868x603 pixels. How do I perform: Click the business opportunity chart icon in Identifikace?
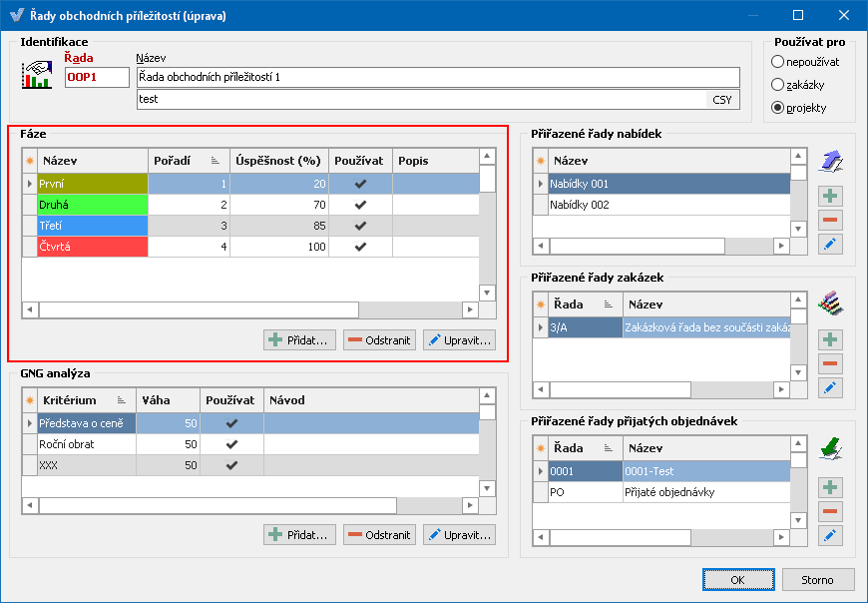tap(37, 75)
